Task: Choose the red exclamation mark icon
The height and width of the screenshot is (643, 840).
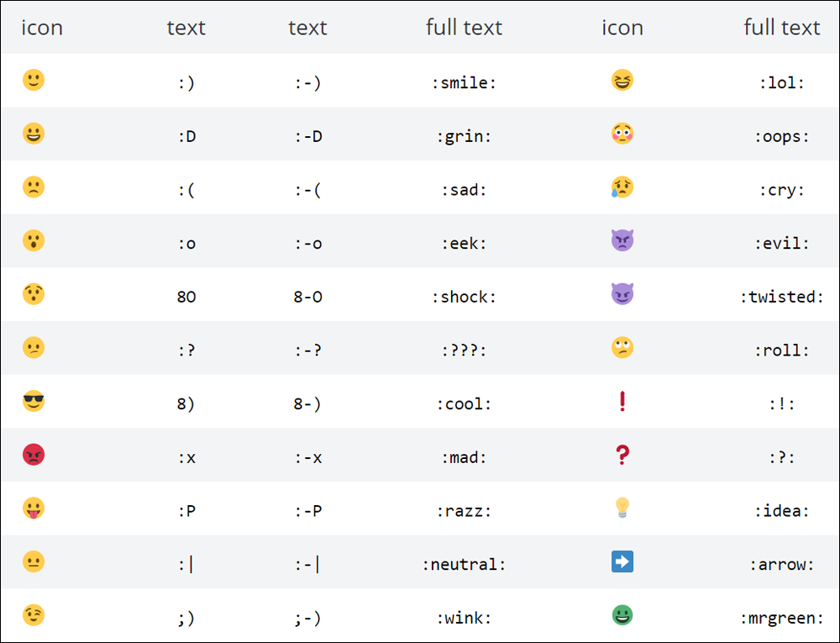Action: point(622,401)
